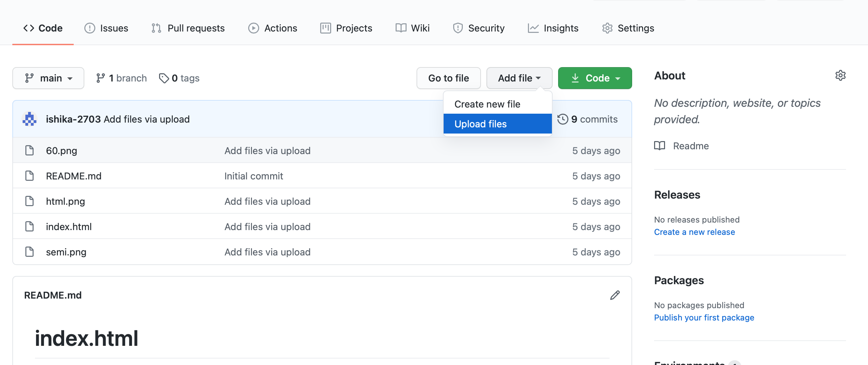Viewport: 868px width, 365px height.
Task: Expand the main branch selector dropdown
Action: pyautogui.click(x=48, y=78)
